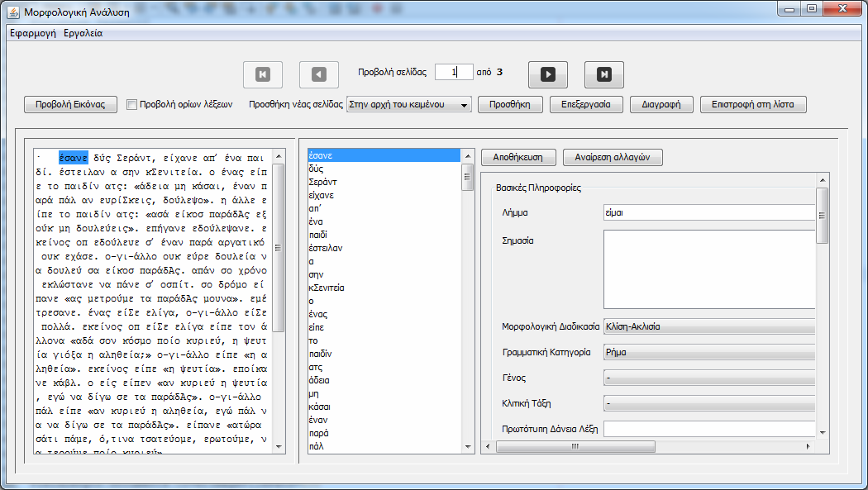Open the Κλιτική Τάξη combo box
The height and width of the screenshot is (490, 868).
[x=709, y=404]
